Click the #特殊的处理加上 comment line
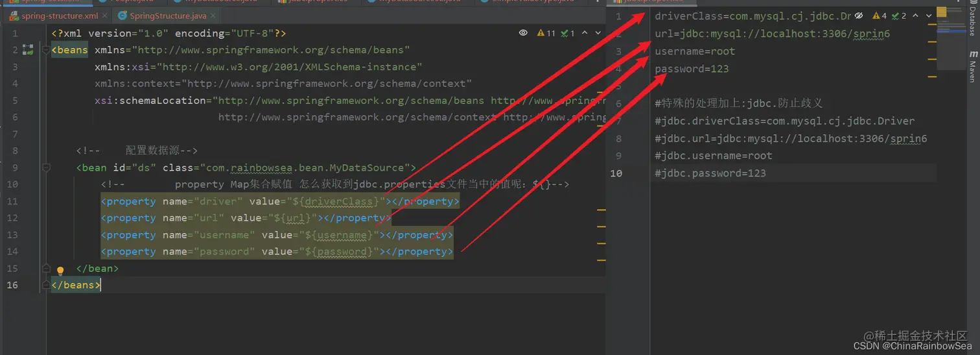The height and width of the screenshot is (355, 980). [x=739, y=103]
